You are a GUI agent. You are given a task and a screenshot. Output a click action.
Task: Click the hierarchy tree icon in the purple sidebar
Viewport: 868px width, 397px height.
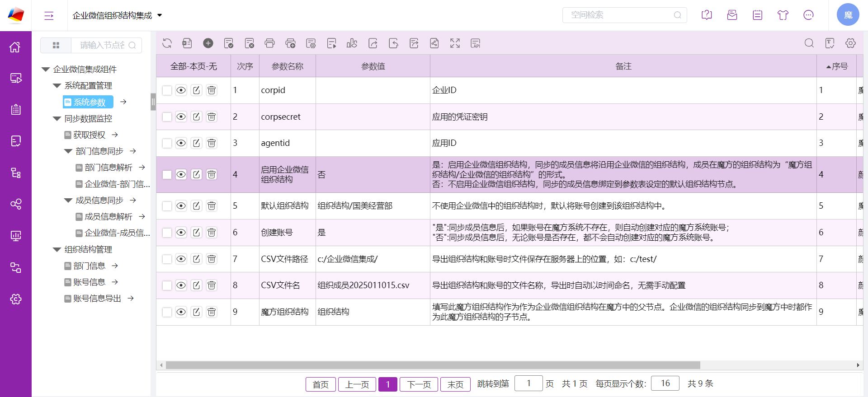[15, 173]
